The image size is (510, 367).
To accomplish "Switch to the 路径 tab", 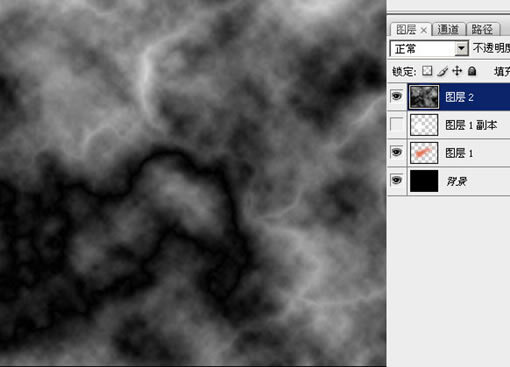I will (482, 30).
